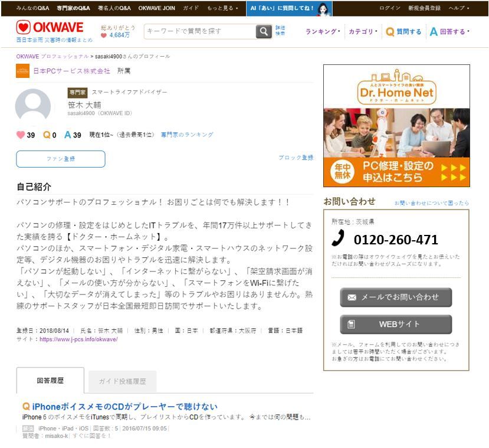The image size is (489, 448).
Task: Click the 質問する button
Action: pyautogui.click(x=403, y=31)
